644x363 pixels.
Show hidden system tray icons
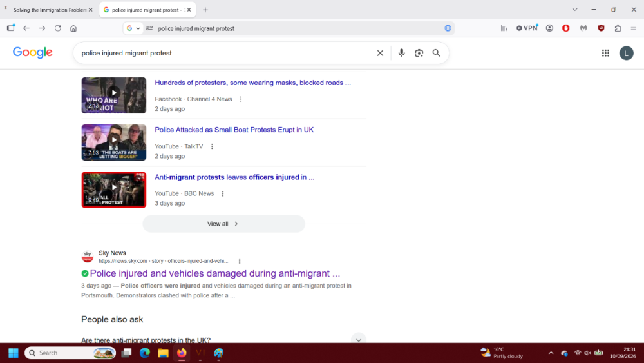[x=551, y=353]
